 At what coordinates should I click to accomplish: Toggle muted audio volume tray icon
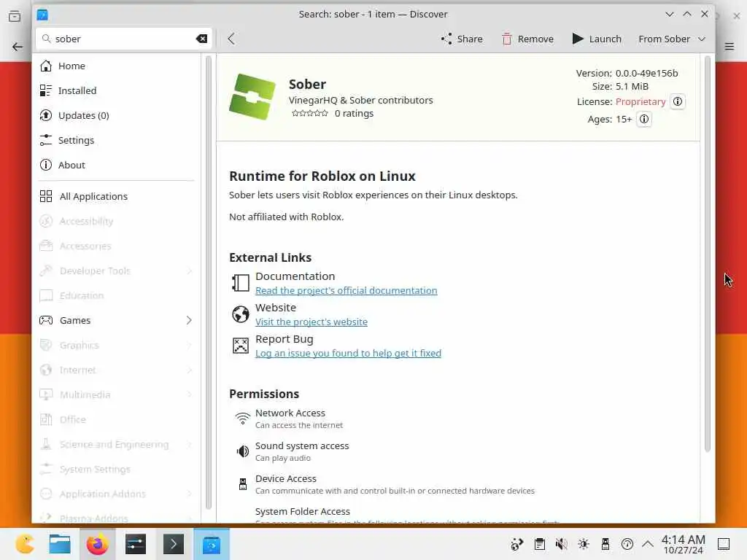tap(561, 544)
